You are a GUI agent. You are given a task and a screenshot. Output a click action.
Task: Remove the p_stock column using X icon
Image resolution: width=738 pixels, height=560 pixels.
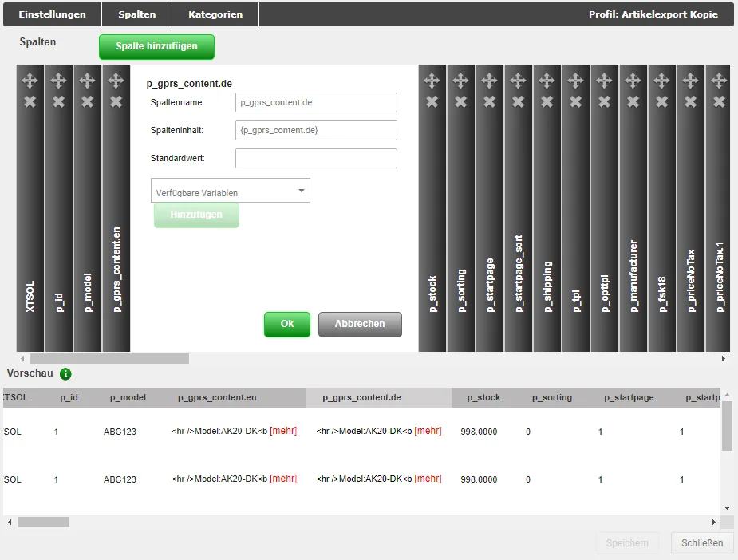[x=432, y=101]
